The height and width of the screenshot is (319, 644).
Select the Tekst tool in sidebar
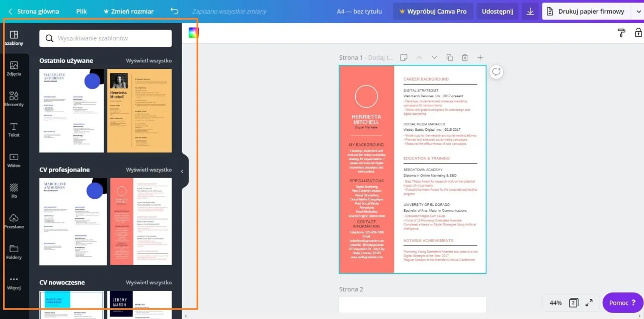14,129
